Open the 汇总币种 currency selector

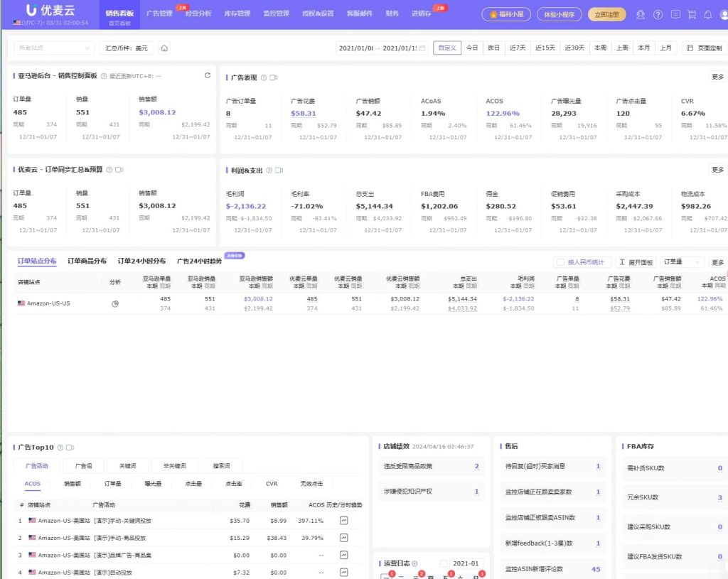(x=127, y=48)
